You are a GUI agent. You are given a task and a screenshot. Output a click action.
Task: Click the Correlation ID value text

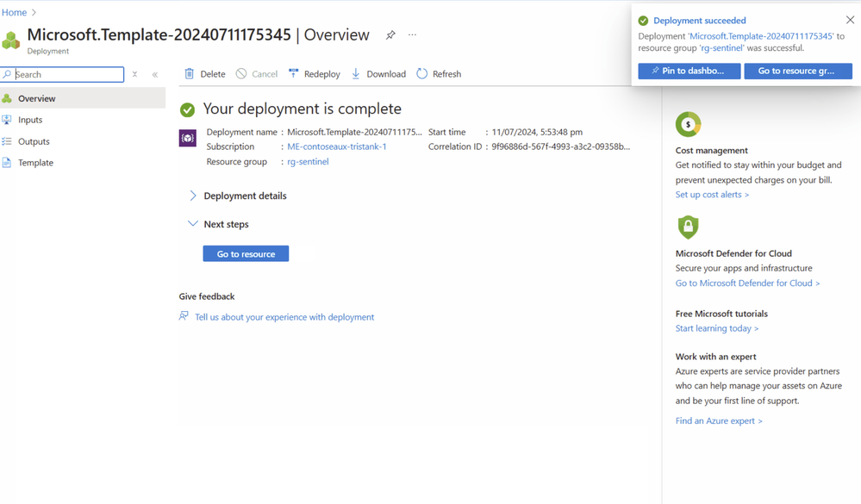coord(560,146)
